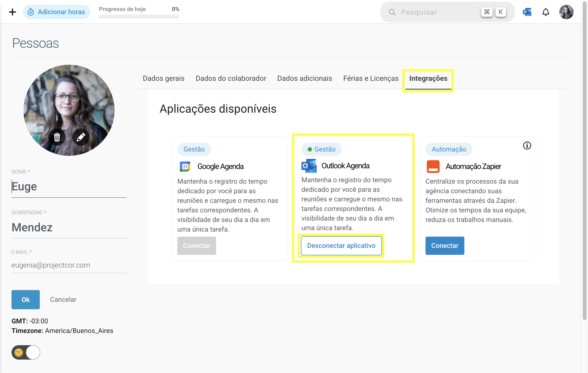Image resolution: width=588 pixels, height=373 pixels.
Task: Open the info icon on Zapier card
Action: click(x=527, y=146)
